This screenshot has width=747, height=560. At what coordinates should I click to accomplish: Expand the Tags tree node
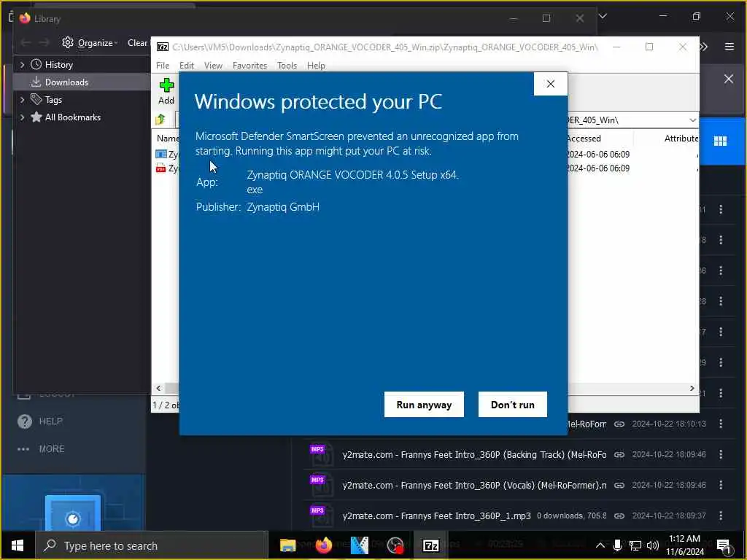(x=22, y=99)
